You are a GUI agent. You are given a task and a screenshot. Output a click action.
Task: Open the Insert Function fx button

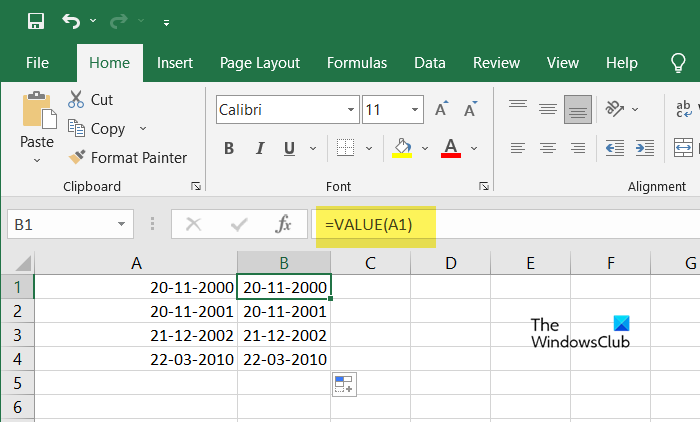tap(283, 224)
